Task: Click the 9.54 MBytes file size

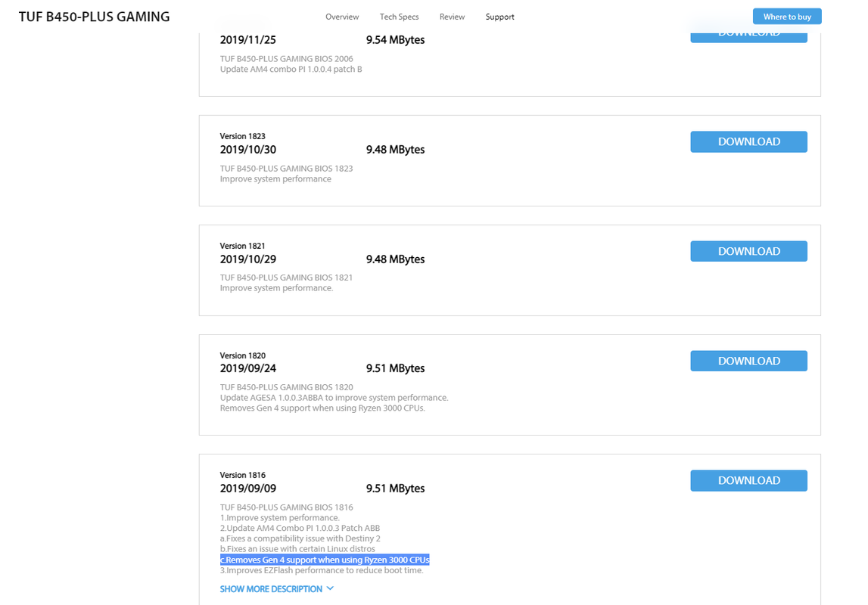Action: 395,40
